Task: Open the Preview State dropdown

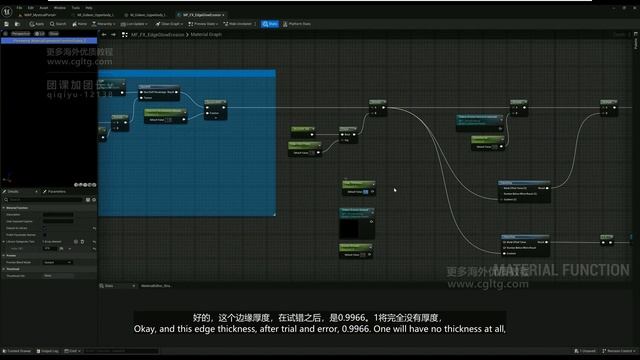Action: pos(203,24)
